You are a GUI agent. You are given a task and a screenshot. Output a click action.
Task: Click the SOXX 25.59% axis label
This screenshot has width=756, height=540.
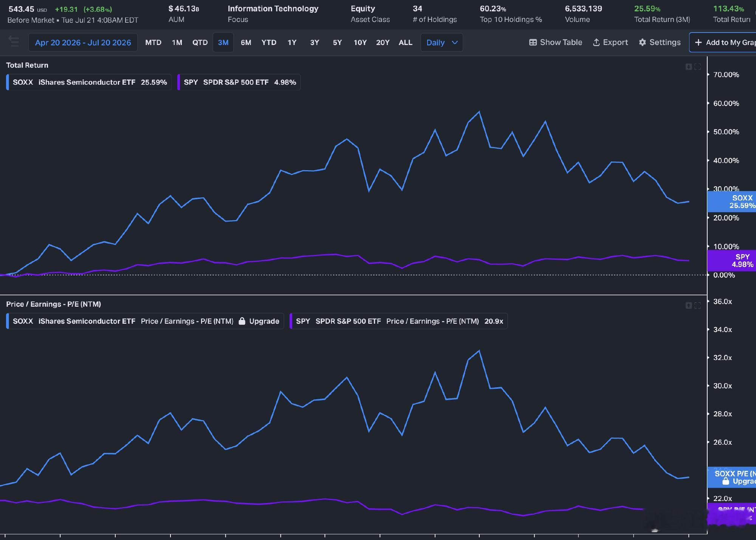[x=731, y=202]
